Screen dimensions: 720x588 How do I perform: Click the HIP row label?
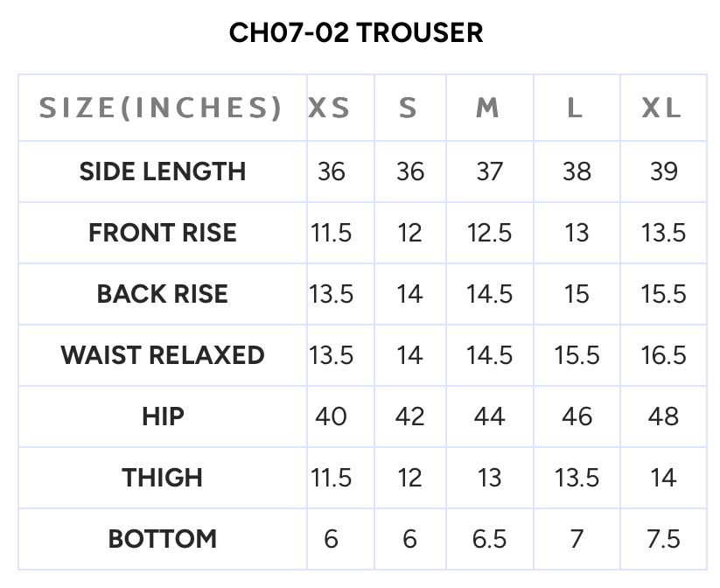click(163, 416)
